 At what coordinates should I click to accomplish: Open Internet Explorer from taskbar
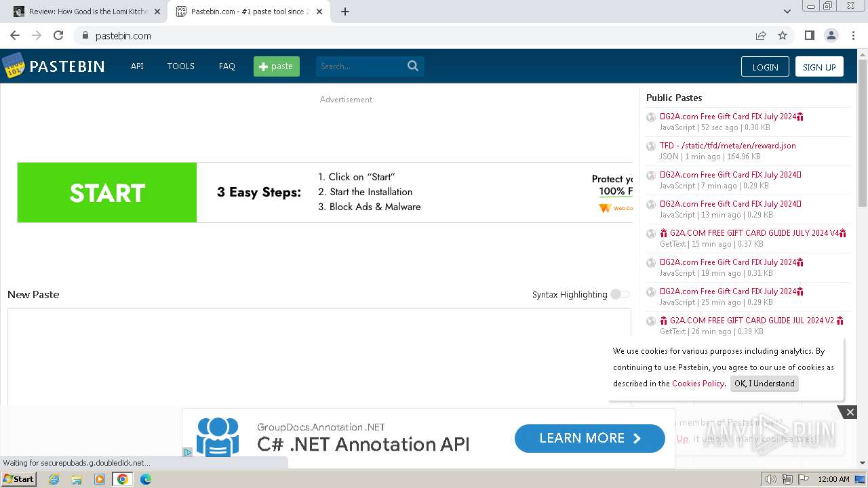pyautogui.click(x=54, y=479)
